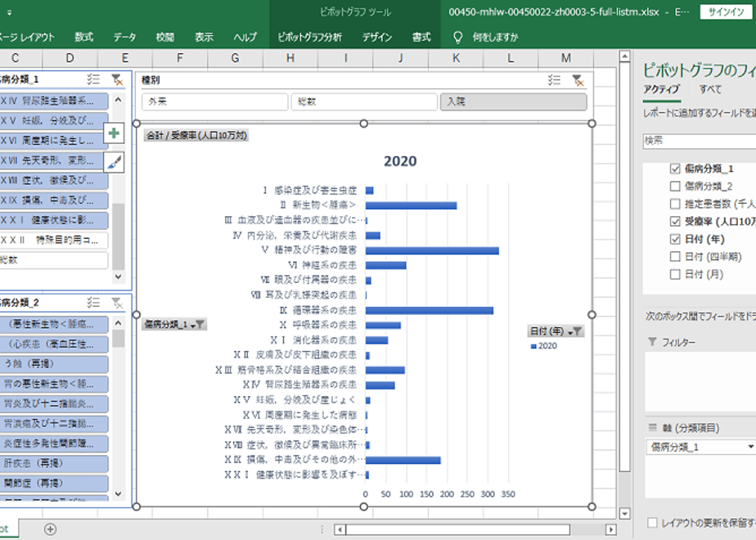The image size is (756, 540).
Task: Click Ⅴ 精神及び行動の障害 bar
Action: pyautogui.click(x=432, y=250)
